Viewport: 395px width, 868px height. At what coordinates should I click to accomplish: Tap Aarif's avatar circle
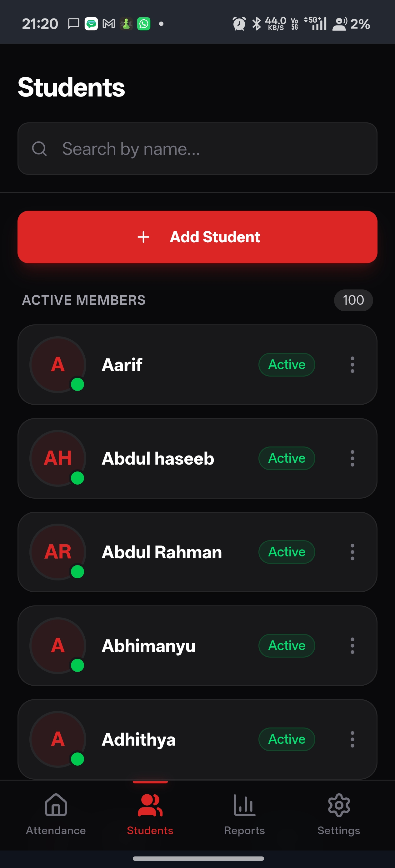[x=58, y=365]
